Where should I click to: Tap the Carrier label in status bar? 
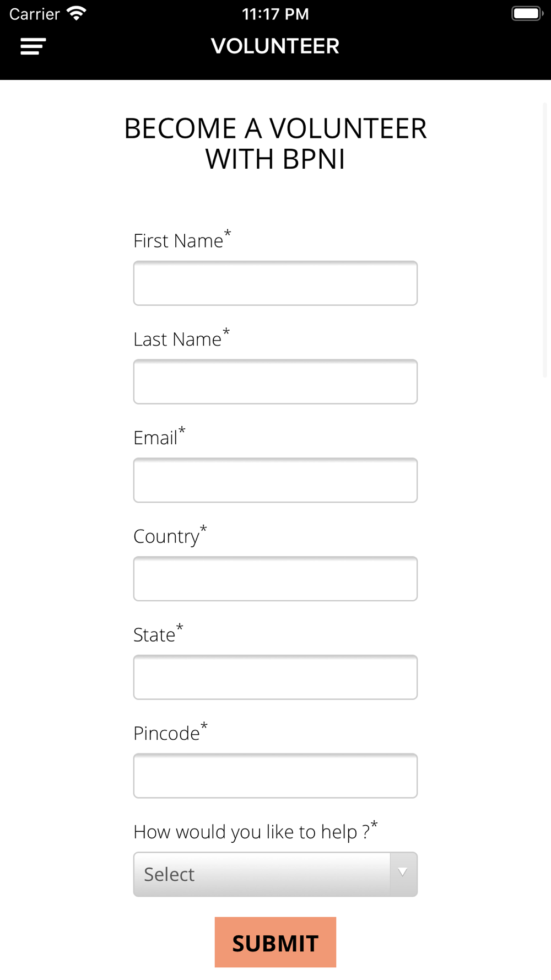tap(35, 14)
